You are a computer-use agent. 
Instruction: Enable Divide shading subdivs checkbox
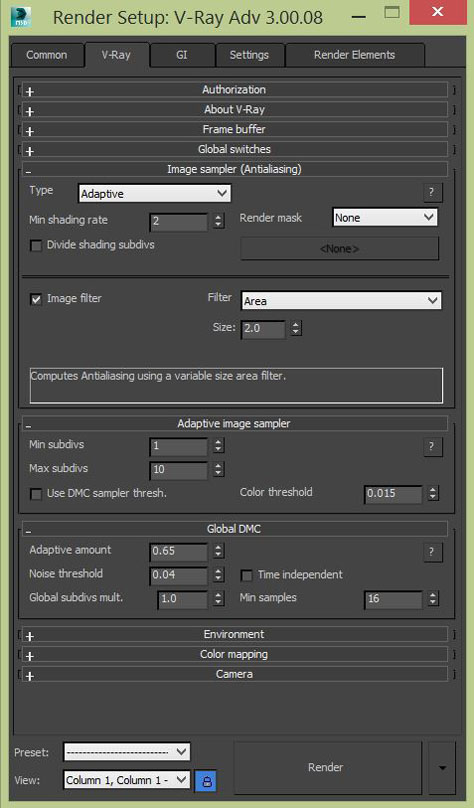click(36, 246)
